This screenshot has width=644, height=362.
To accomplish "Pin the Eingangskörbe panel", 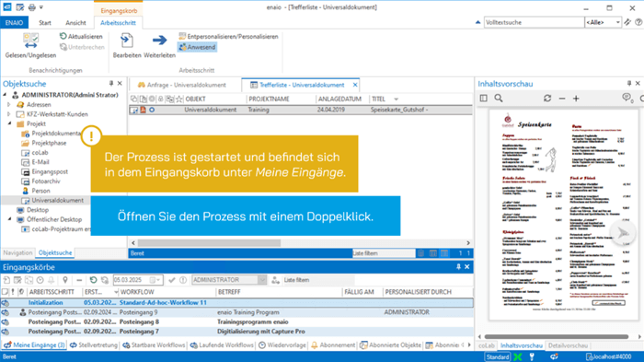I will (x=458, y=267).
